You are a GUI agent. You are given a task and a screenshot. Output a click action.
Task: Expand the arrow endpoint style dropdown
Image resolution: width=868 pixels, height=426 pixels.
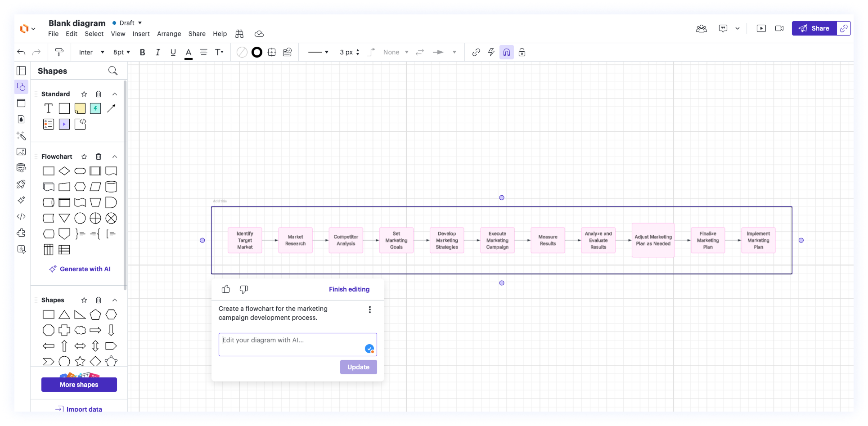[x=454, y=52]
